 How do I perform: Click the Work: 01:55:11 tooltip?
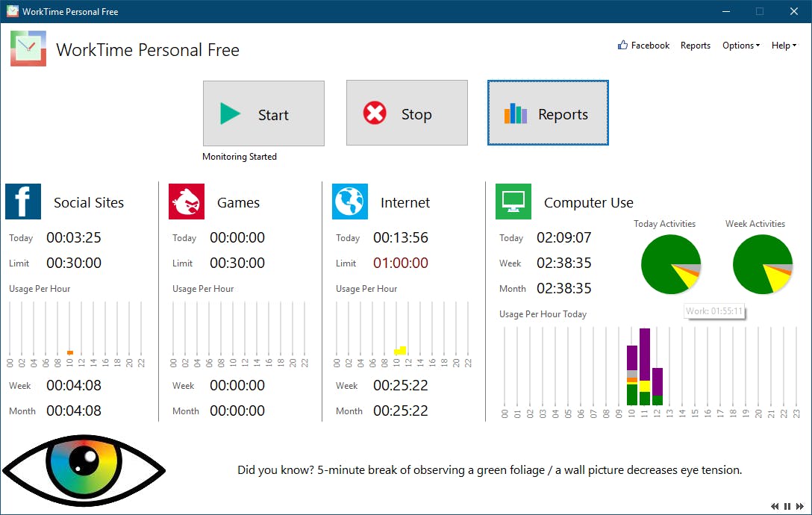coord(714,310)
